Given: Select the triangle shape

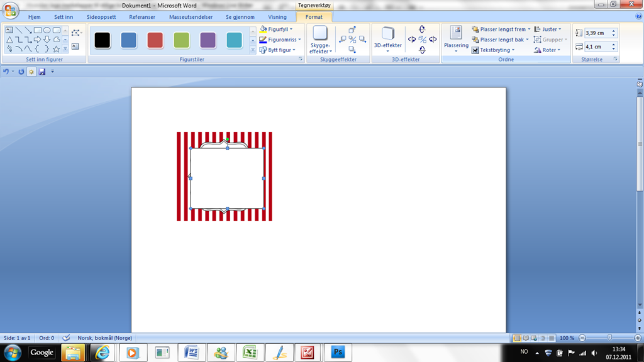Looking at the screenshot, I should (x=9, y=40).
